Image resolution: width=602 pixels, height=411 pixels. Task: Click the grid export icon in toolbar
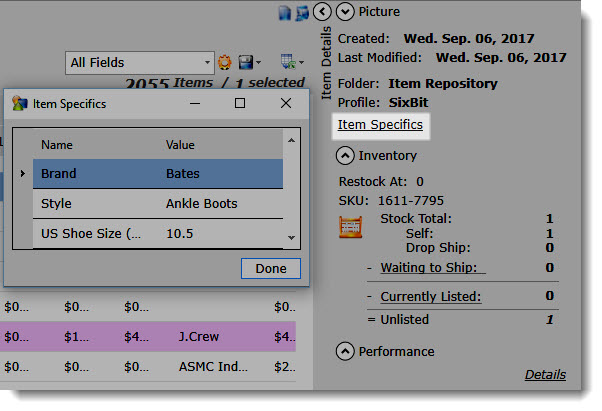pos(289,62)
